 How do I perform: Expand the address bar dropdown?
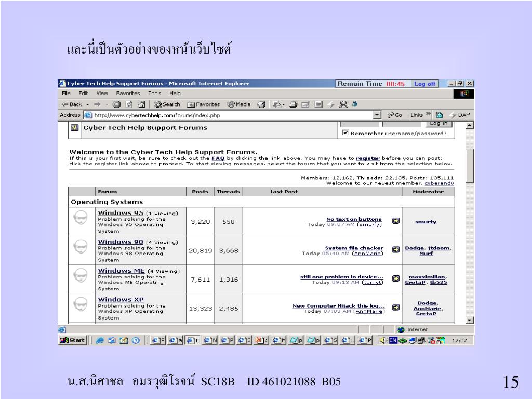tap(377, 115)
